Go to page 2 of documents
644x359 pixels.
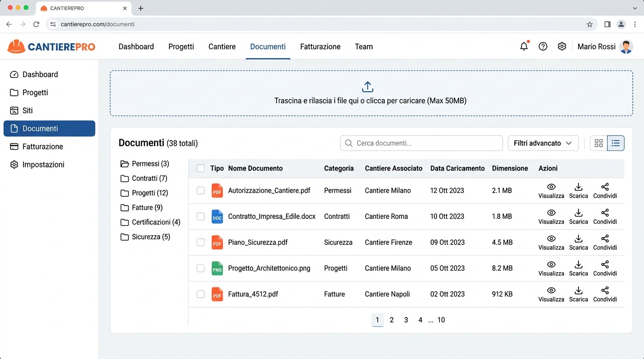click(392, 320)
